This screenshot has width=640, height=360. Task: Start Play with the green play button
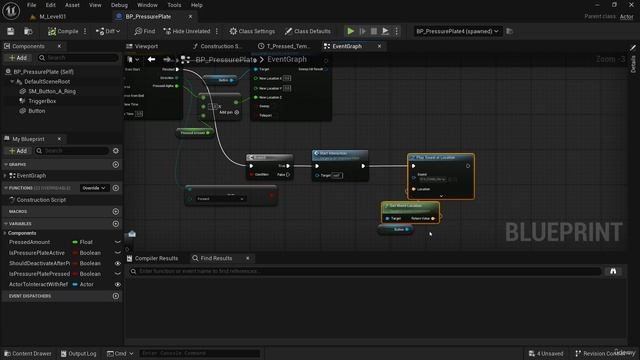[x=351, y=31]
